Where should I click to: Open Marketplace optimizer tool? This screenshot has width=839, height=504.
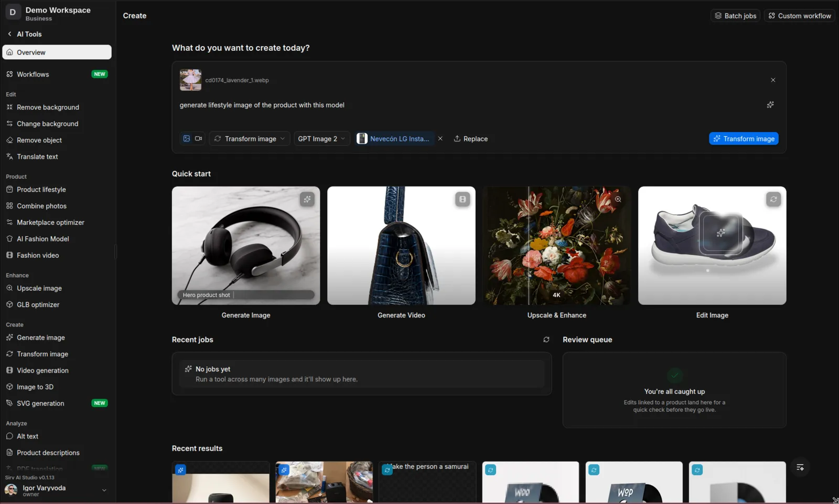tap(57, 223)
